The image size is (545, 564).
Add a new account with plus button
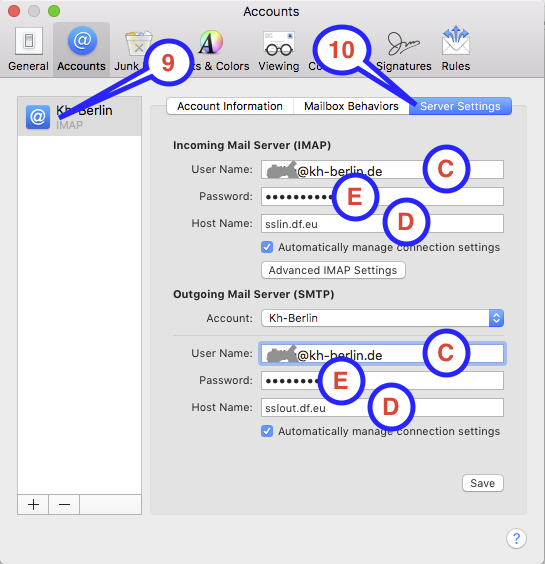[x=33, y=504]
